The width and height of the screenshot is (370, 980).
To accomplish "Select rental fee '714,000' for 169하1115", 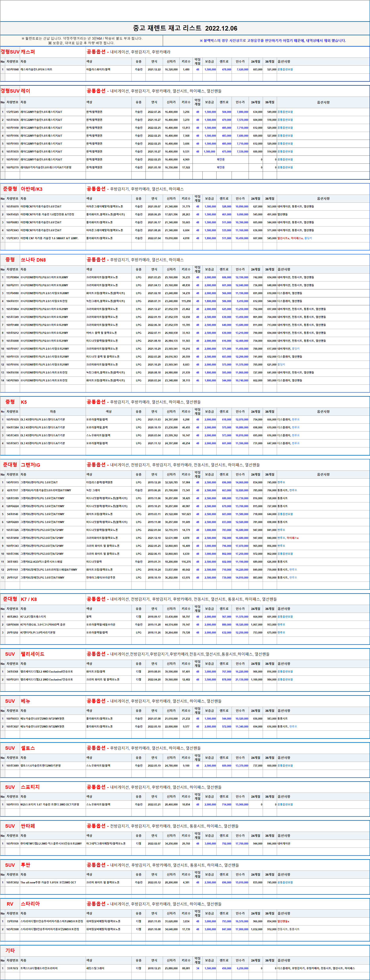I will click(x=227, y=805).
